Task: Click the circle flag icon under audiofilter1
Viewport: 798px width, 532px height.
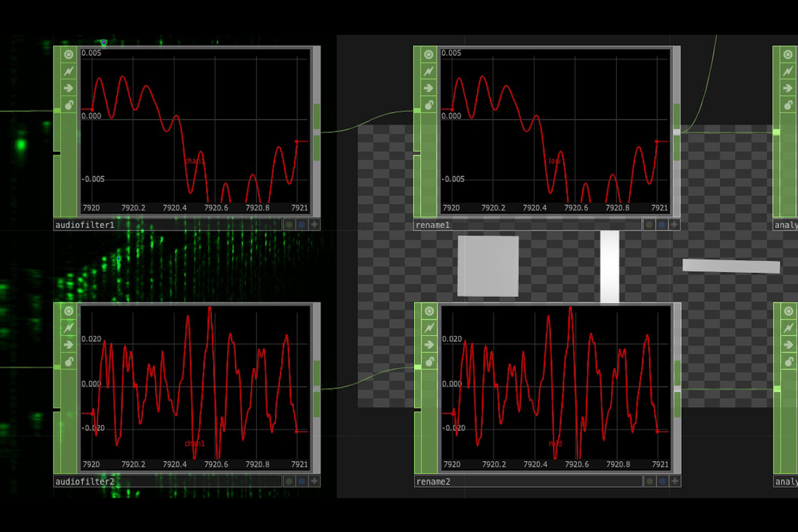Action: [289, 224]
